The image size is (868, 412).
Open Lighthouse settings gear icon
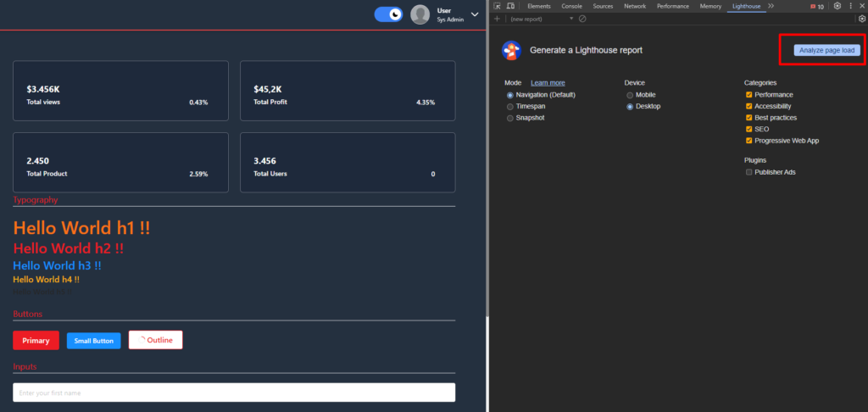(861, 19)
